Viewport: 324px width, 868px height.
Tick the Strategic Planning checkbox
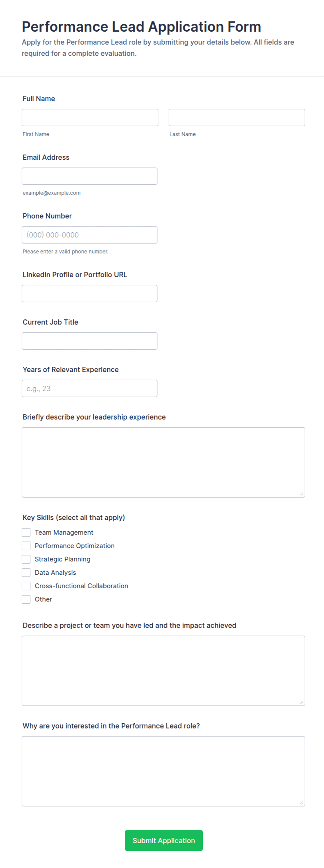[26, 559]
